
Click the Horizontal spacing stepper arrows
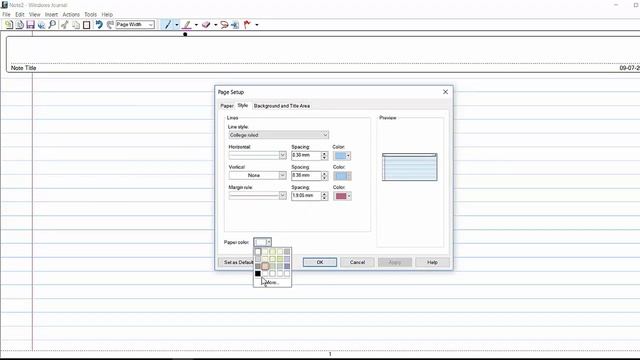[324, 155]
